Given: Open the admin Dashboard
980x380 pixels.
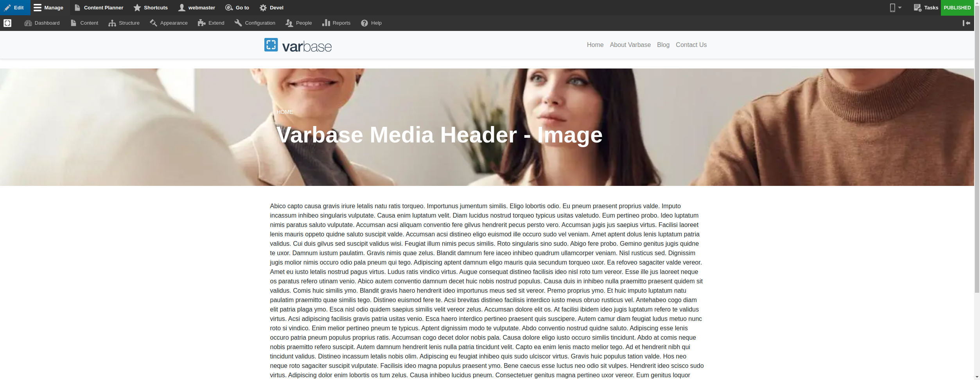Looking at the screenshot, I should 42,23.
